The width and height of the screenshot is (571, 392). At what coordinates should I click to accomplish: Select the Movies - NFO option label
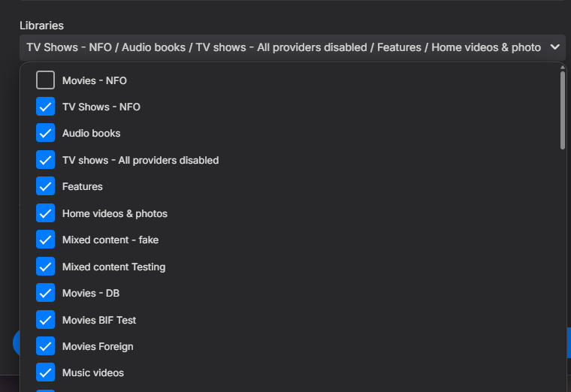click(95, 80)
